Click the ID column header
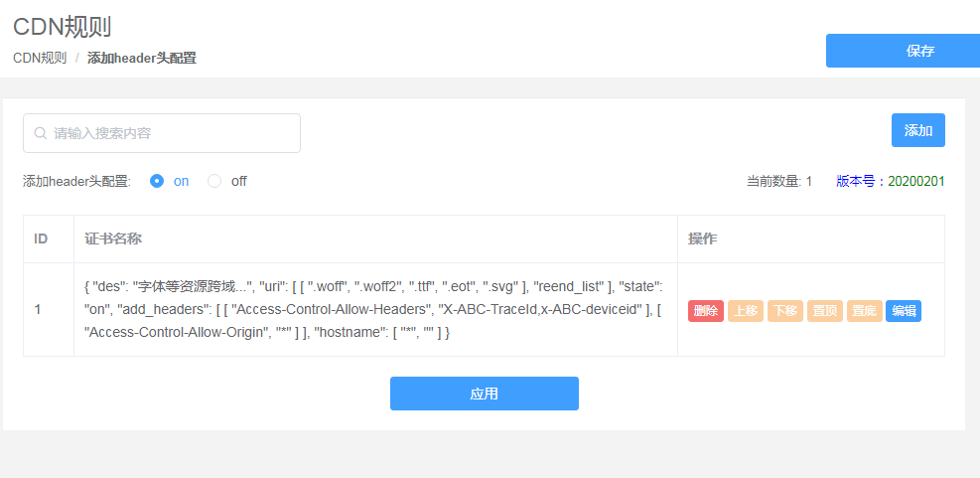Viewport: 980px width, 478px height. tap(41, 239)
